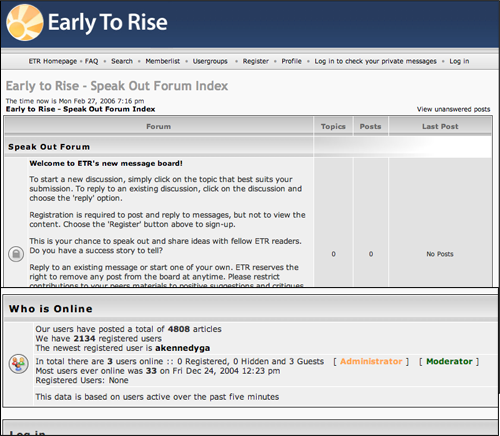Screen dimensions: 500x436
Task: Click the Most users ever online was 33 line
Action: click(158, 371)
